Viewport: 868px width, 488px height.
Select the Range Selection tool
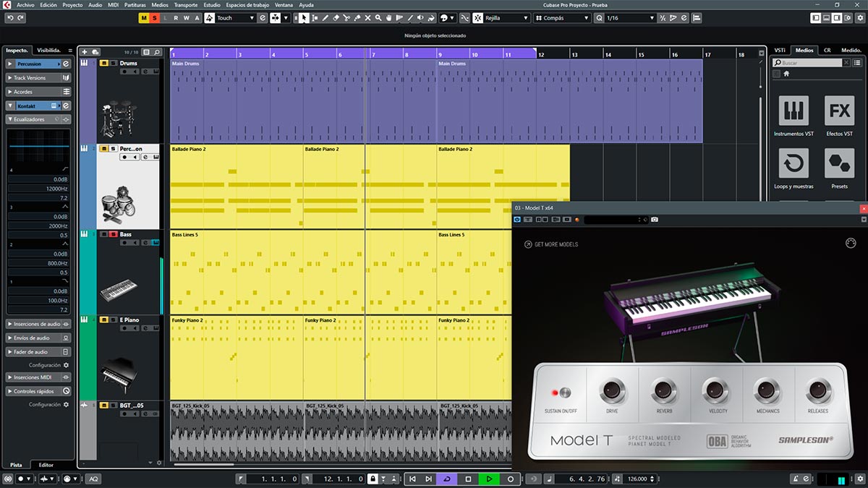pos(315,17)
